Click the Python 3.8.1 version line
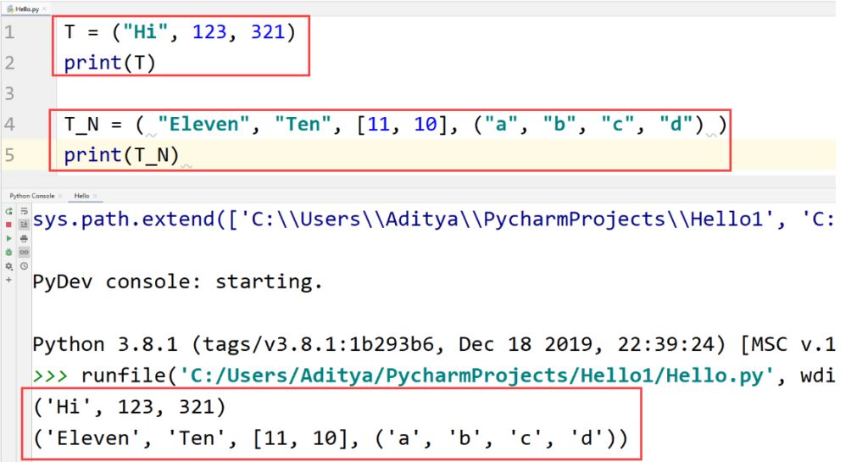 pos(433,344)
